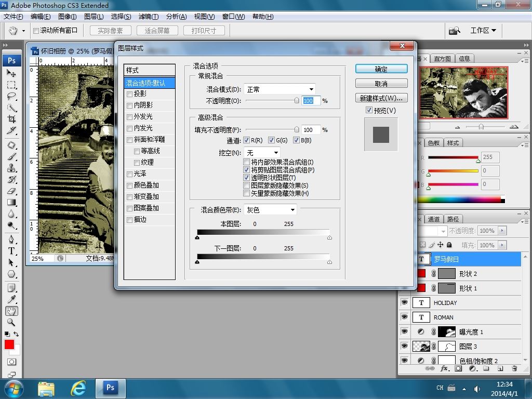Select the Rectangular Marquee tool
Image resolution: width=532 pixels, height=399 pixels.
click(x=11, y=85)
